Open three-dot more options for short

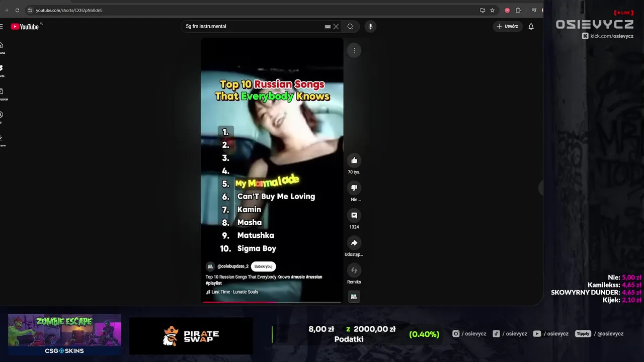click(354, 50)
